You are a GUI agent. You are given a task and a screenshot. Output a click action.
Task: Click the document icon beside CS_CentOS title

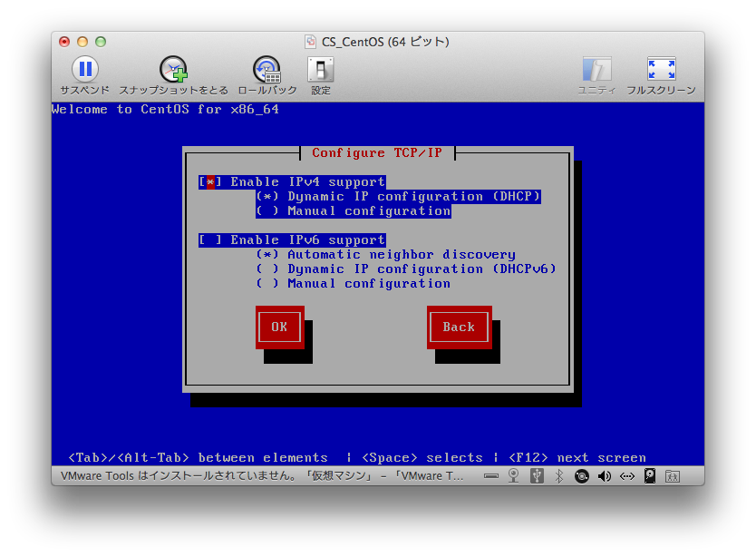coord(311,42)
